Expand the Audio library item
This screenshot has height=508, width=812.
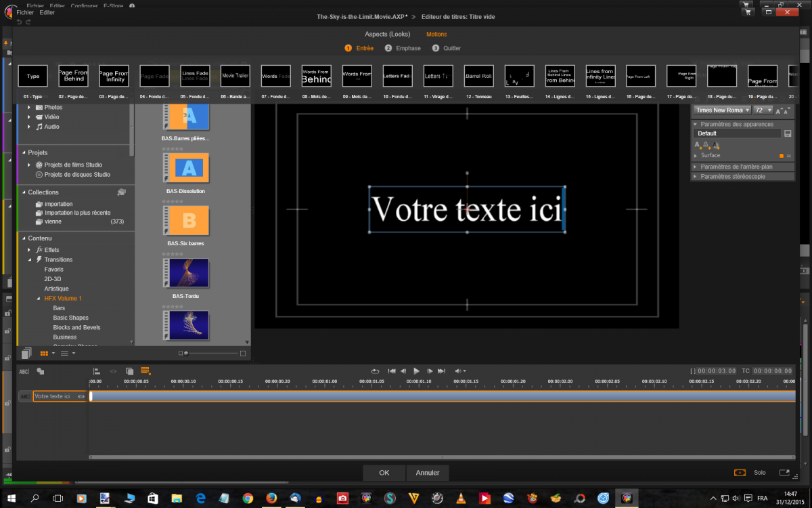pyautogui.click(x=29, y=127)
